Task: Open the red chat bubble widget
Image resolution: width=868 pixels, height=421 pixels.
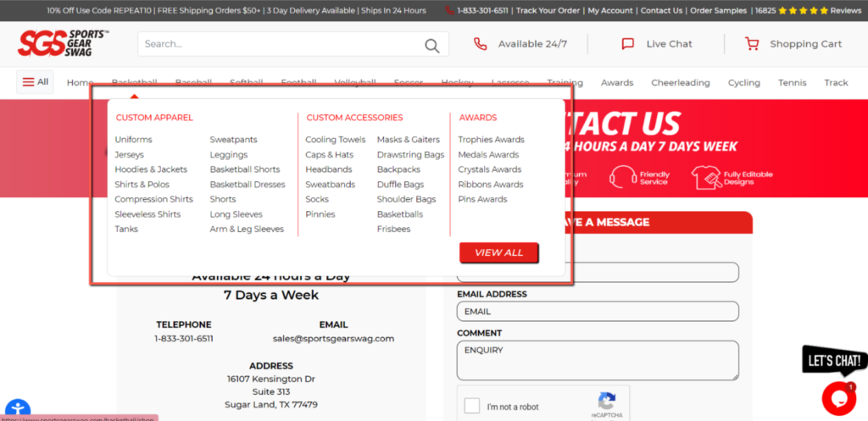Action: click(838, 398)
